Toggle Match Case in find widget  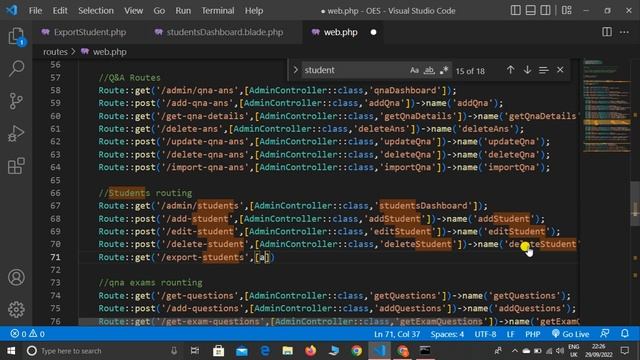[414, 70]
